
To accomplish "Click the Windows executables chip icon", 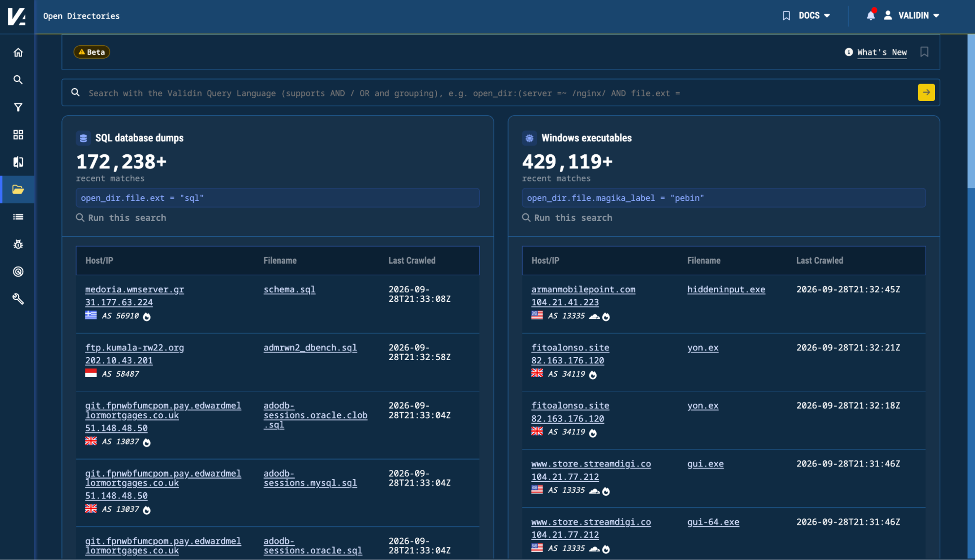I will point(529,138).
